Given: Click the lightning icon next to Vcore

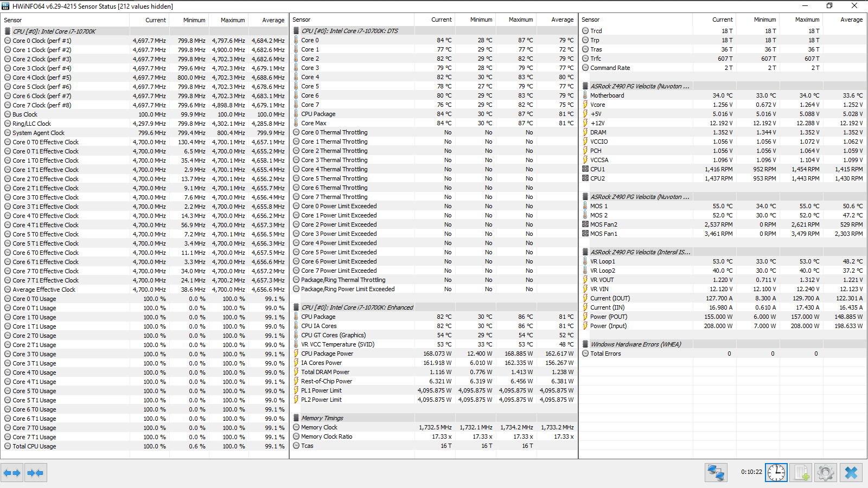Looking at the screenshot, I should pyautogui.click(x=585, y=105).
